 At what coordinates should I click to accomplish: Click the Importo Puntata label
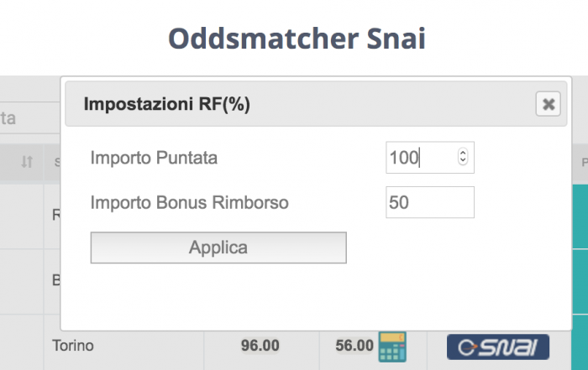point(154,158)
